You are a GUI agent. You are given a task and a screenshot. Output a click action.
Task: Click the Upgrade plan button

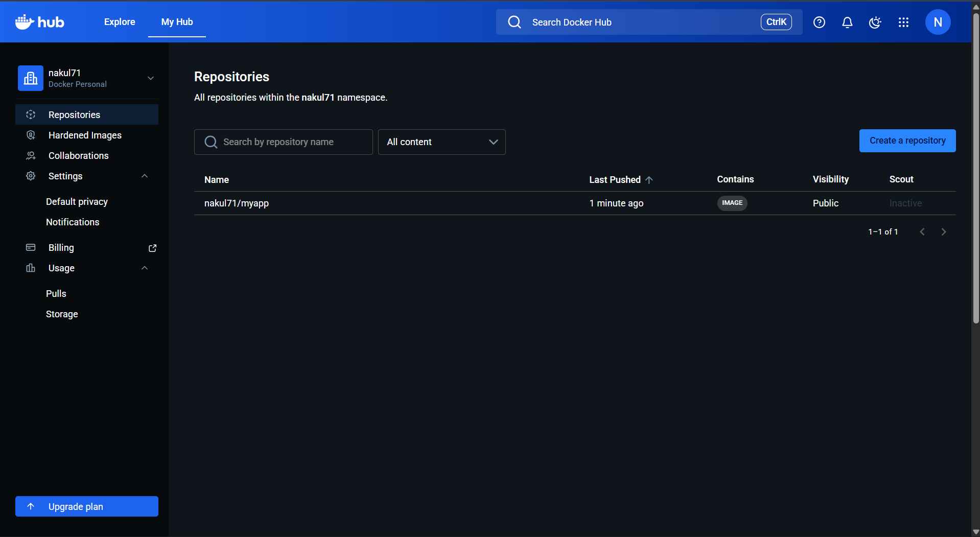coord(87,506)
